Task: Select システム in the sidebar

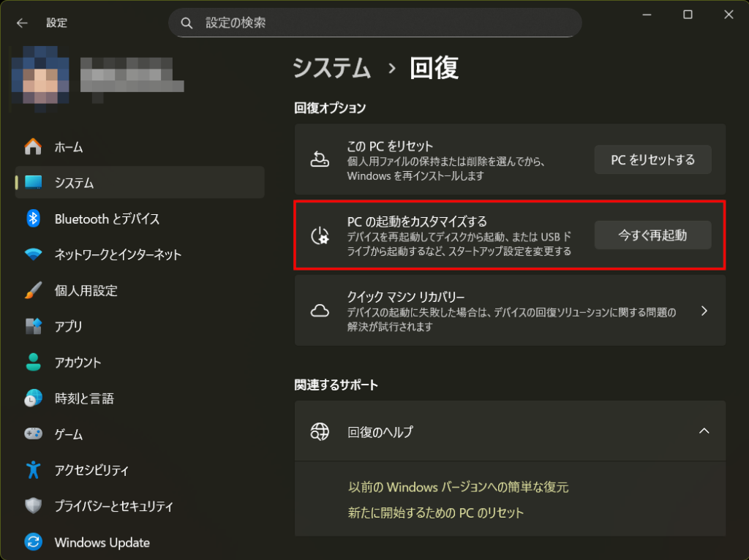Action: point(140,182)
